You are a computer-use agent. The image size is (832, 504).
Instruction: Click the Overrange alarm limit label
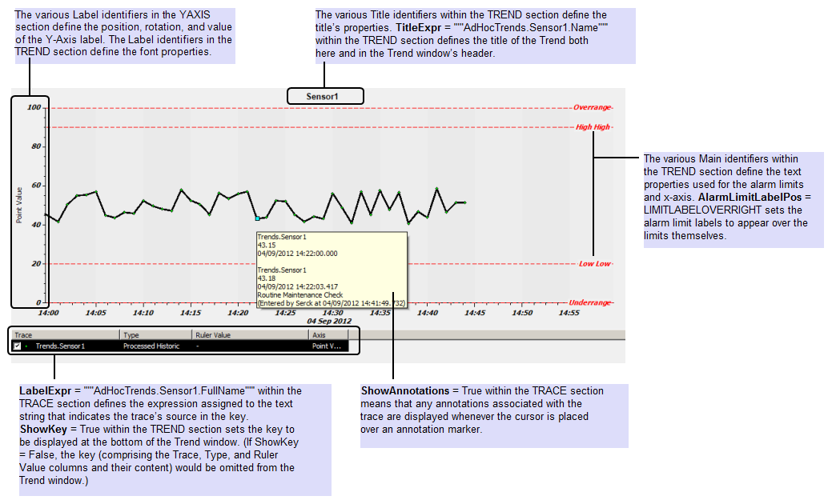point(593,106)
